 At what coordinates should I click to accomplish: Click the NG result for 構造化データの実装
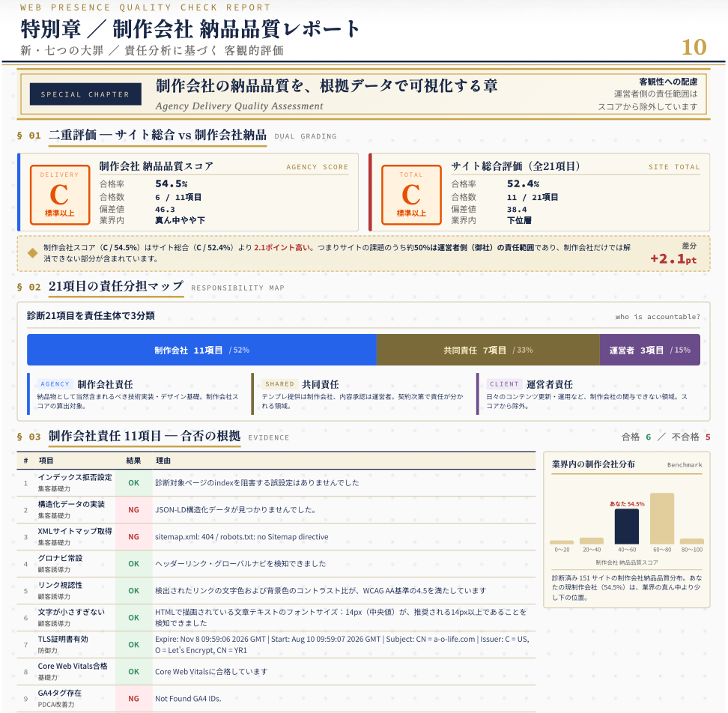[134, 510]
